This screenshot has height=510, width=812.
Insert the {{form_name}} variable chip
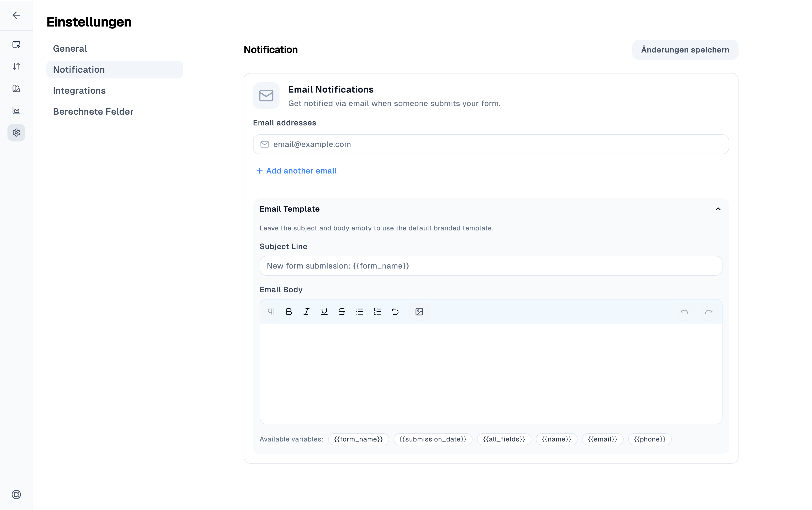coord(358,439)
